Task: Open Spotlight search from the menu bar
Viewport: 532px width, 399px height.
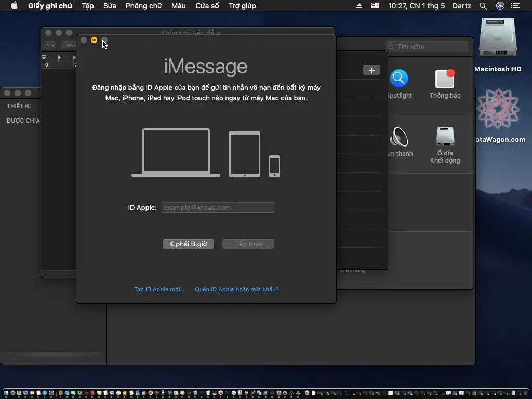Action: [483, 6]
